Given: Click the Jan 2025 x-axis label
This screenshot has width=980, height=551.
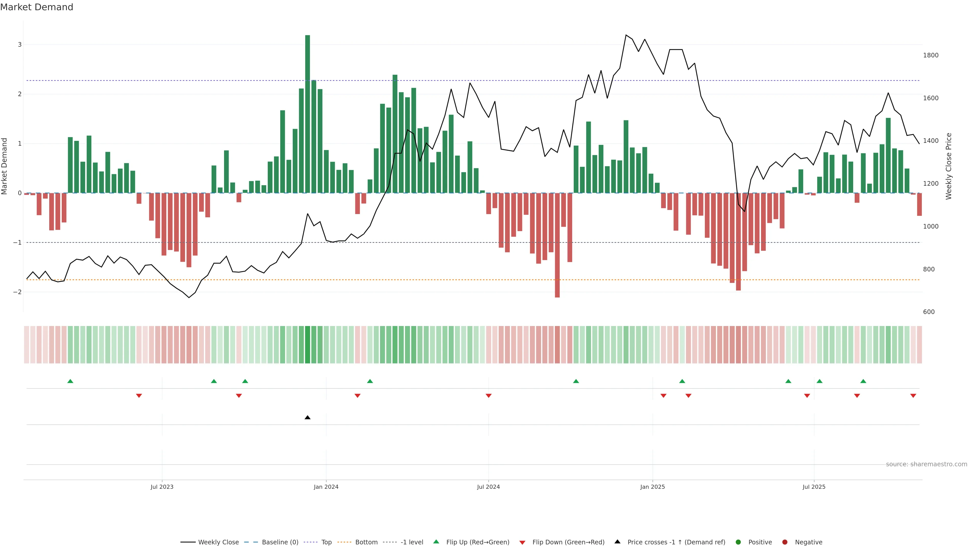Looking at the screenshot, I should pos(653,487).
